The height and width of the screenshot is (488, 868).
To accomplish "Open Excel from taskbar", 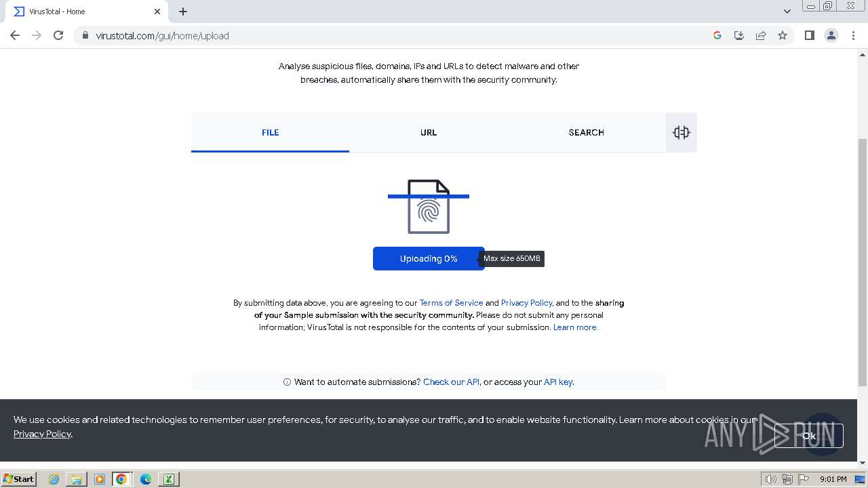I will (168, 479).
